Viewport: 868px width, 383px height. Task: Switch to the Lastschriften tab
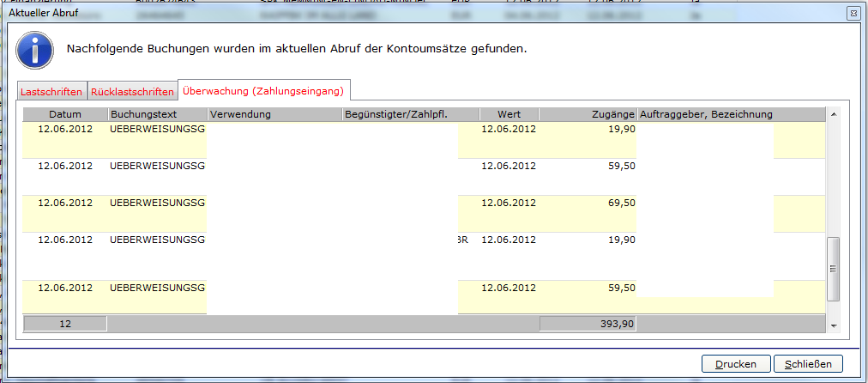click(51, 91)
